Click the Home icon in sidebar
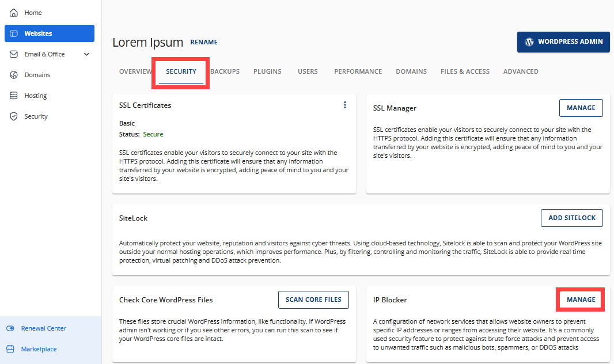This screenshot has width=614, height=364. point(14,13)
